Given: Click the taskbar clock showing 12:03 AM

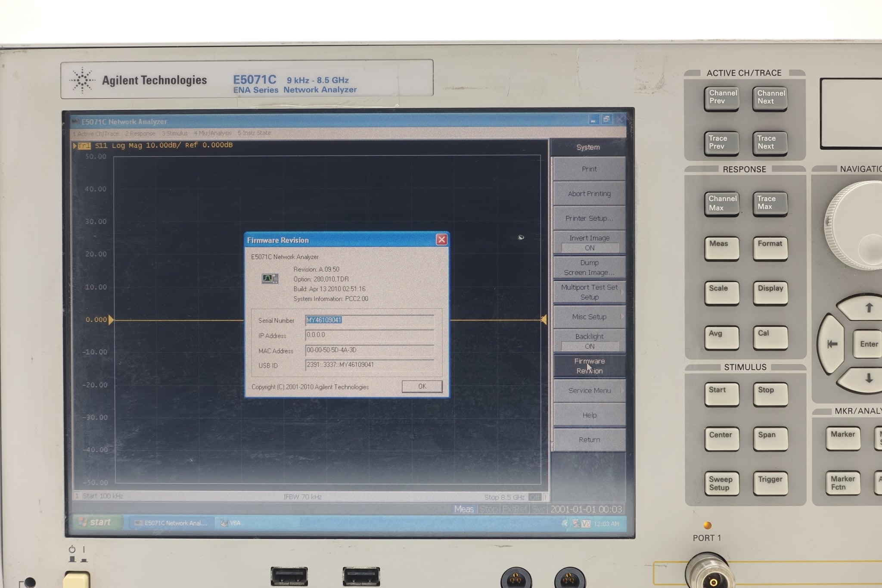Looking at the screenshot, I should pos(606,524).
